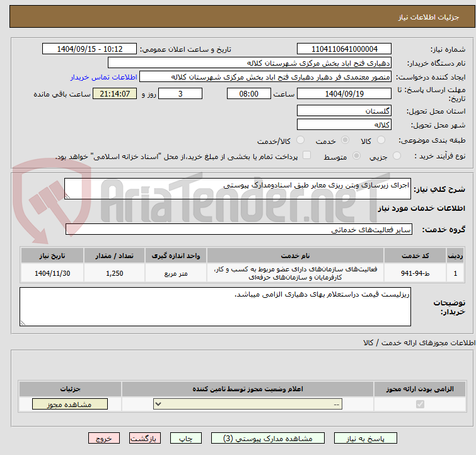This screenshot has height=455, width=476.
Task: Click the service code cell 'ط-94-941'
Action: pyautogui.click(x=415, y=273)
